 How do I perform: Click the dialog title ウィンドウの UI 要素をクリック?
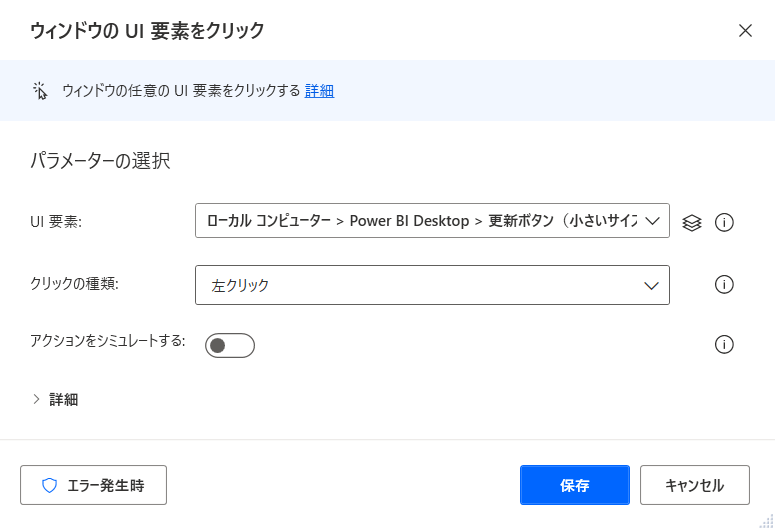[x=147, y=31]
